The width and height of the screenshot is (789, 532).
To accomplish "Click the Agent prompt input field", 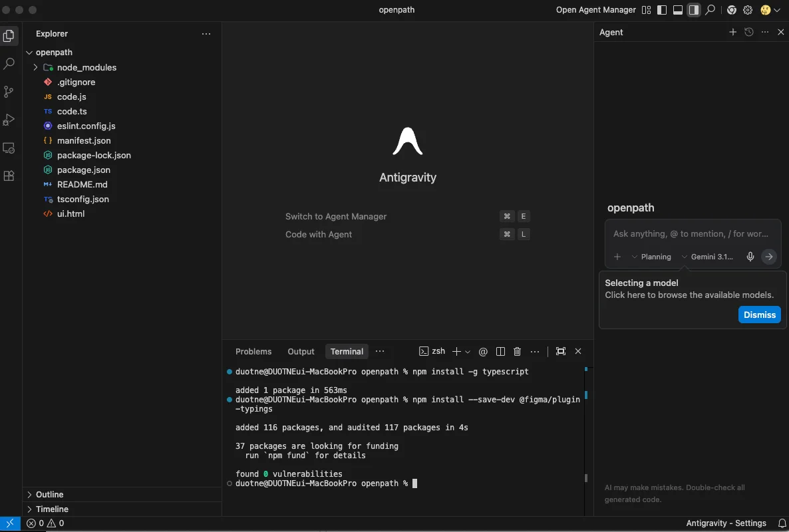I will click(x=693, y=234).
